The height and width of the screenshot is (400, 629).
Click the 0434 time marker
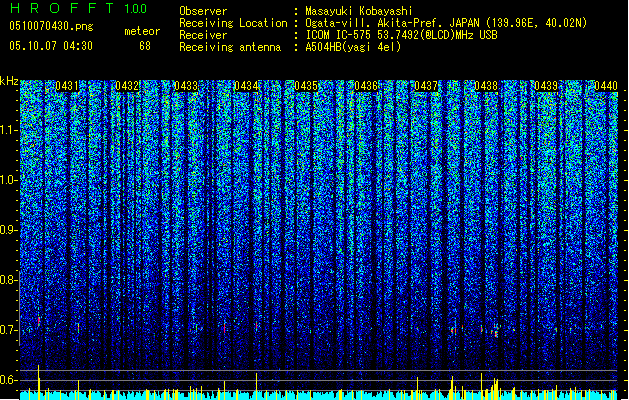tap(246, 86)
